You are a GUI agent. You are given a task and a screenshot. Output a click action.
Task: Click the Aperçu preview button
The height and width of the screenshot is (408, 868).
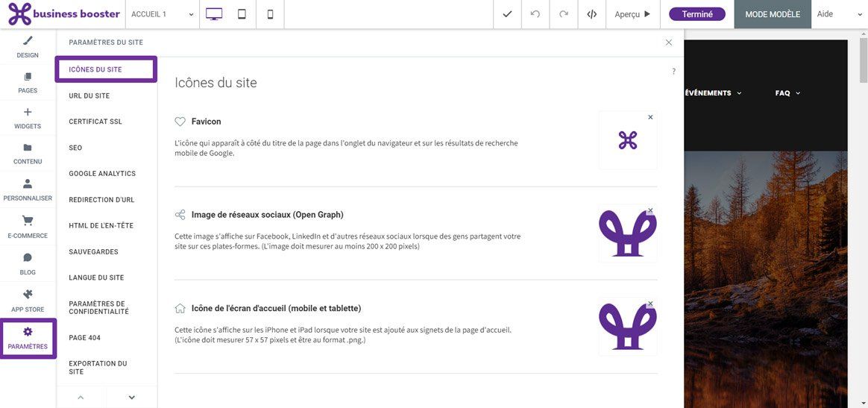(633, 14)
